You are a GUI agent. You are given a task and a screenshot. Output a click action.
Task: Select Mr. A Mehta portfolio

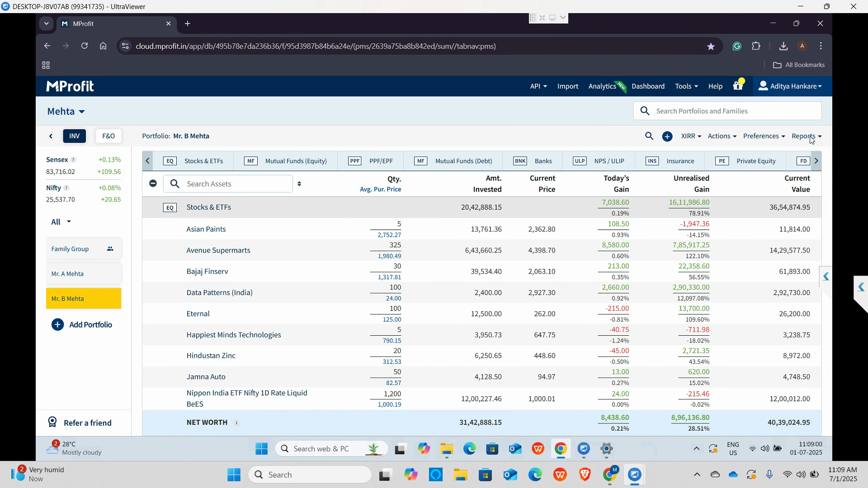click(x=84, y=274)
